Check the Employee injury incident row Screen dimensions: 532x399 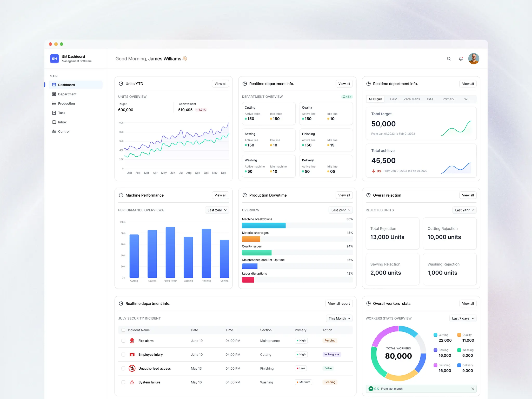pos(123,354)
